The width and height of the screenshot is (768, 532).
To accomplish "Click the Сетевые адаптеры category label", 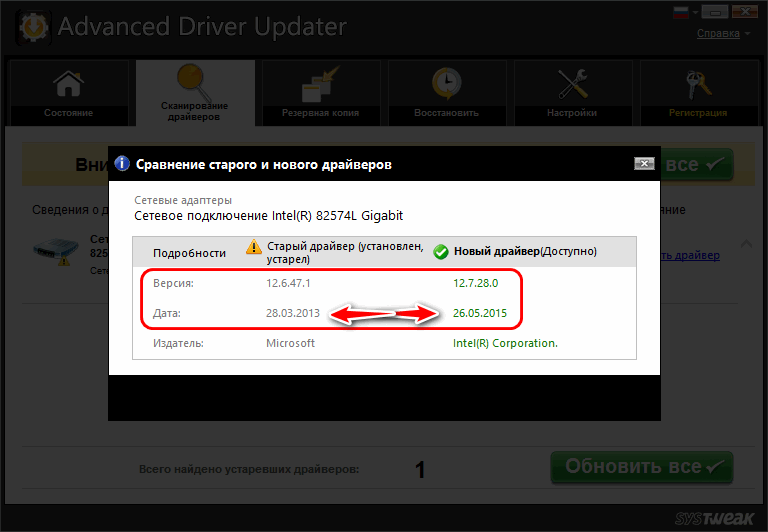I will (183, 200).
